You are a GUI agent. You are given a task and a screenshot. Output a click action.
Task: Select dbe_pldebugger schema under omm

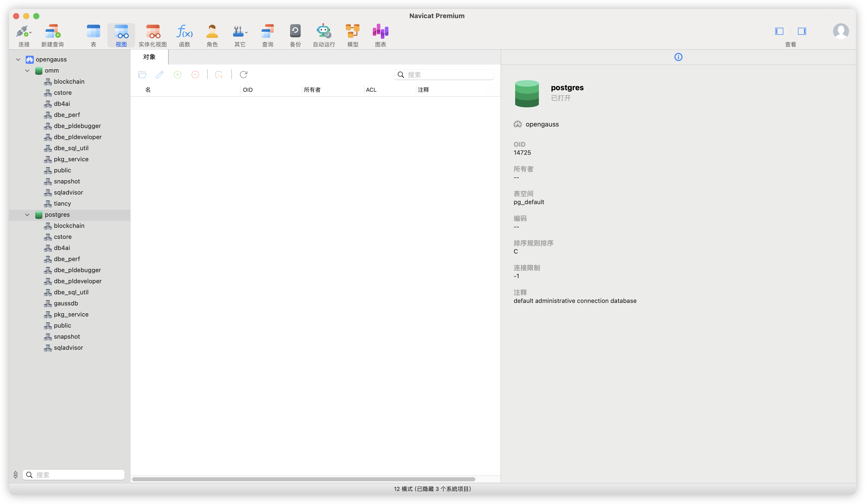coord(77,126)
